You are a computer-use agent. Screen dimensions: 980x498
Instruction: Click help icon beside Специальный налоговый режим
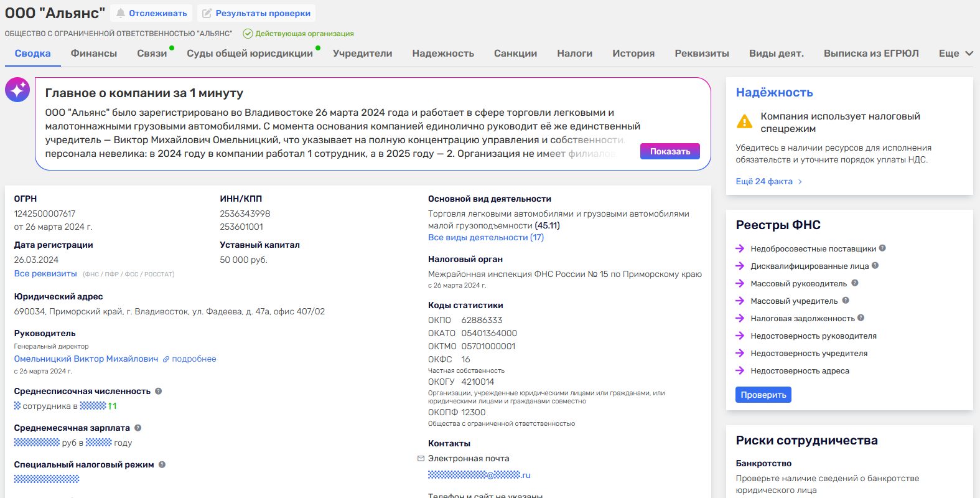tap(162, 464)
